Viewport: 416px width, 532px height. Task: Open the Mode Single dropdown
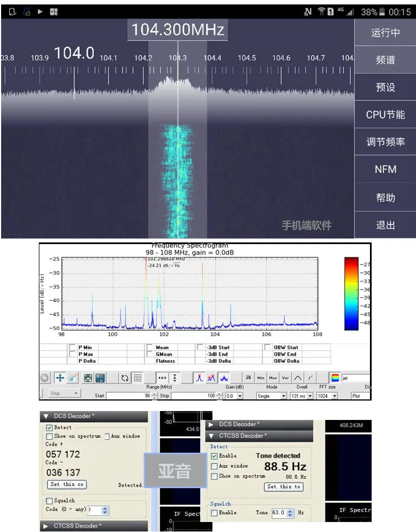pyautogui.click(x=271, y=396)
